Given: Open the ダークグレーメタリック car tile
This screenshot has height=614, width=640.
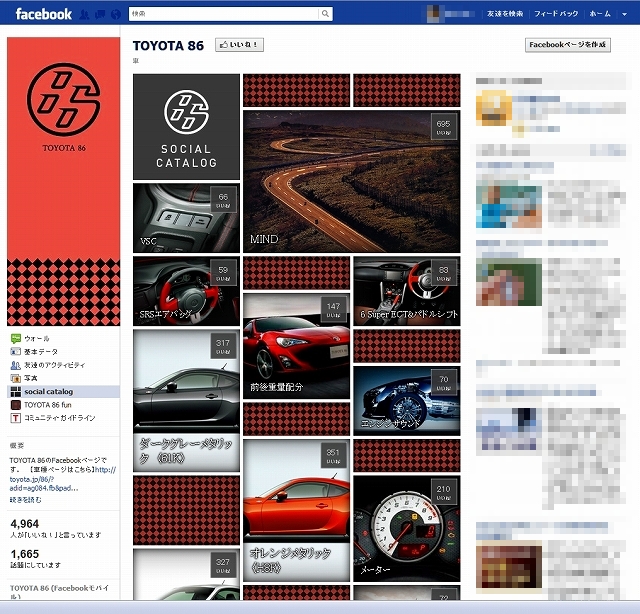Looking at the screenshot, I should (187, 400).
